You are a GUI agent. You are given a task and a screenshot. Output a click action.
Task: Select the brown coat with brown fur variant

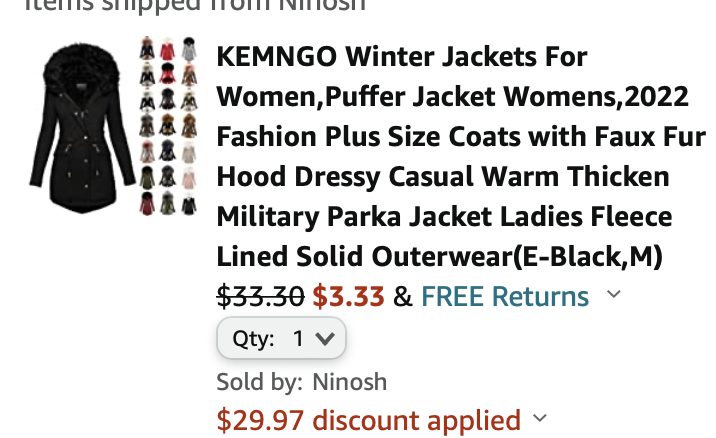[189, 126]
